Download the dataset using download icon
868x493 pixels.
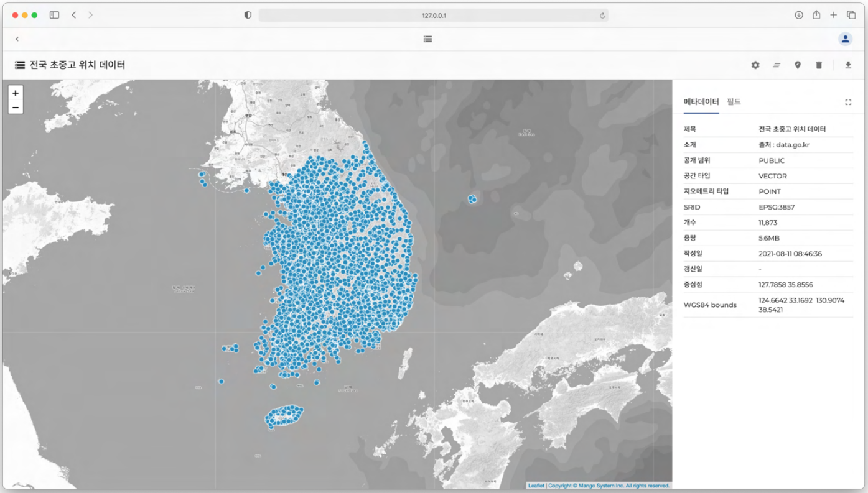pos(848,65)
